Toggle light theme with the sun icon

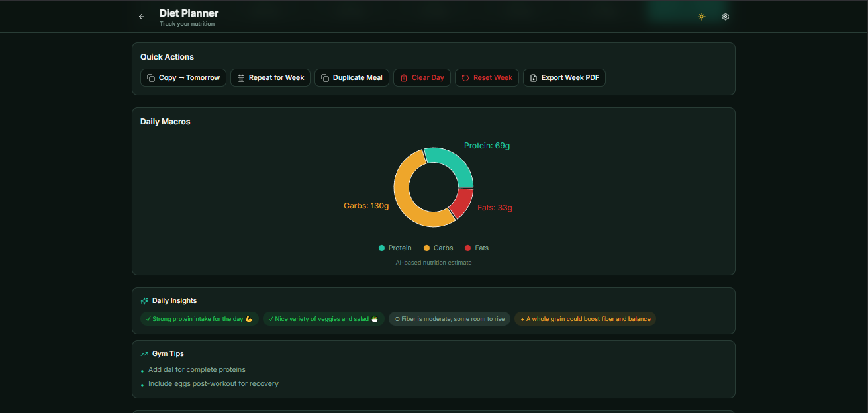pyautogui.click(x=702, y=17)
